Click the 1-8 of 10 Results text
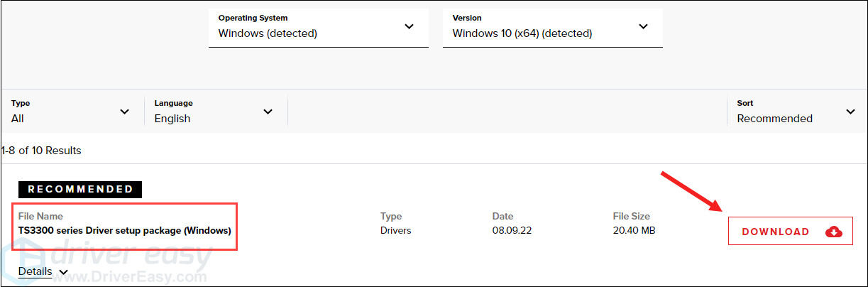 click(x=41, y=151)
